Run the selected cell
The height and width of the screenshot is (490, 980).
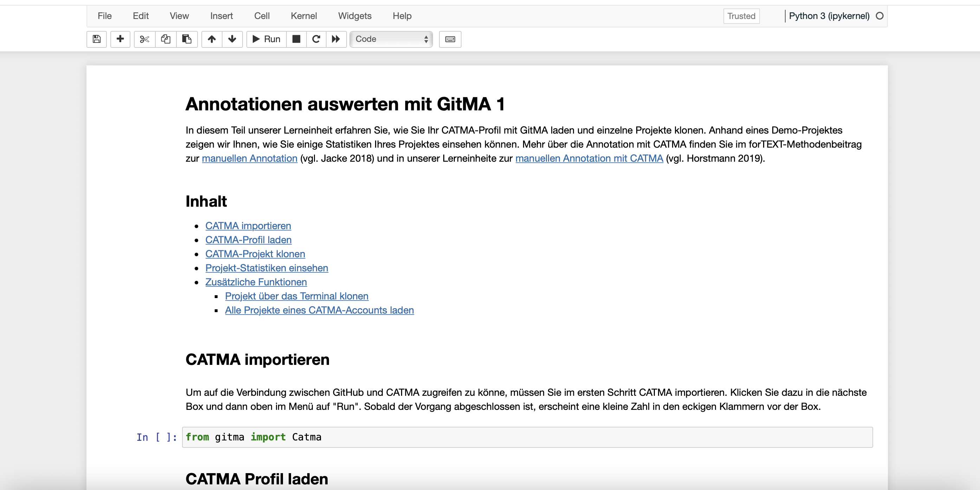[266, 39]
